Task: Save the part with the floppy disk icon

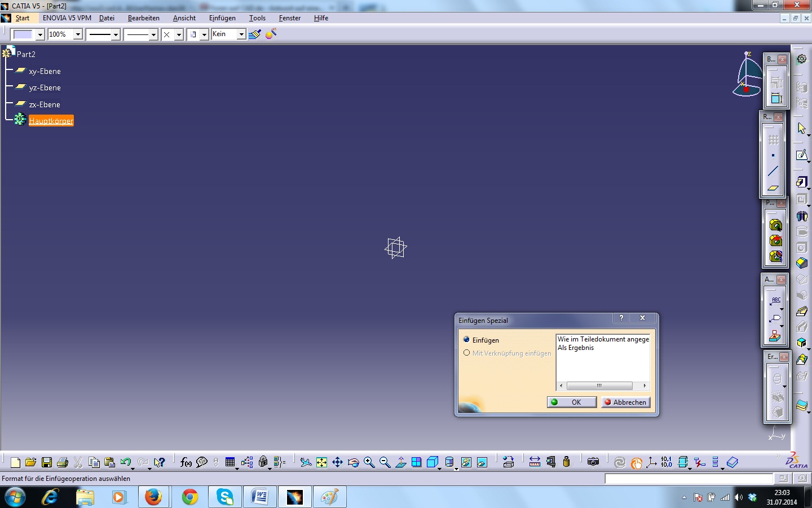Action: point(47,462)
